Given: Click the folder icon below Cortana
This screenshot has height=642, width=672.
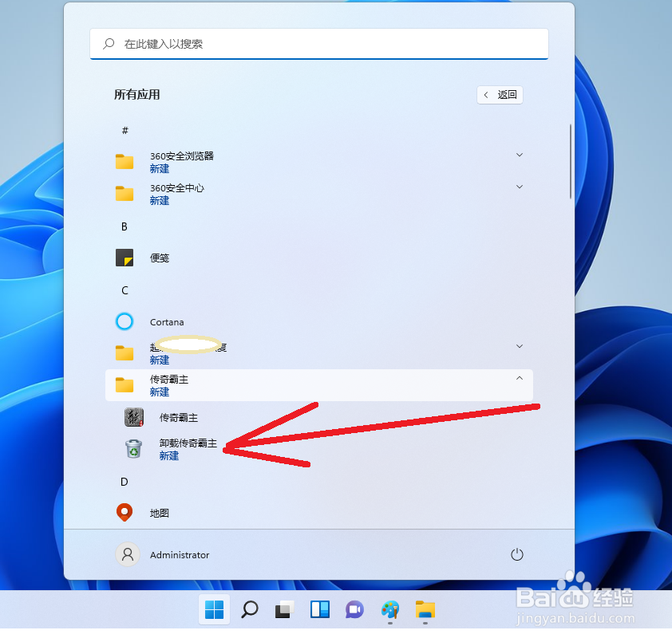Looking at the screenshot, I should coord(125,353).
